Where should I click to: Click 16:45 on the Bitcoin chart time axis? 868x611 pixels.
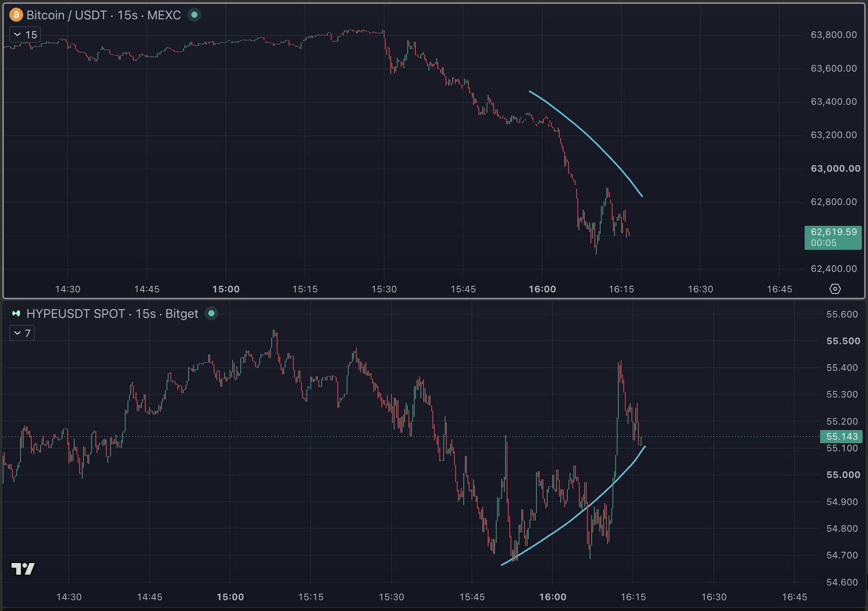point(779,289)
